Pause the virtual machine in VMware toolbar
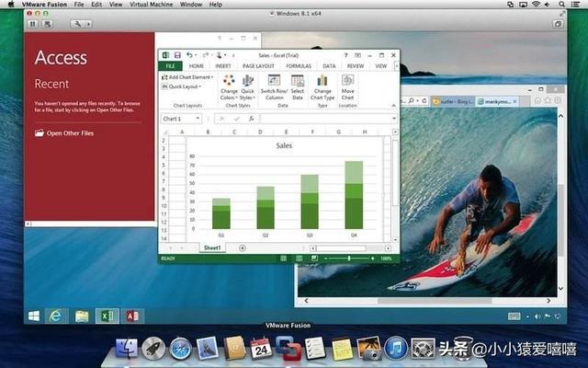Image resolution: width=588 pixels, height=368 pixels. (x=33, y=24)
